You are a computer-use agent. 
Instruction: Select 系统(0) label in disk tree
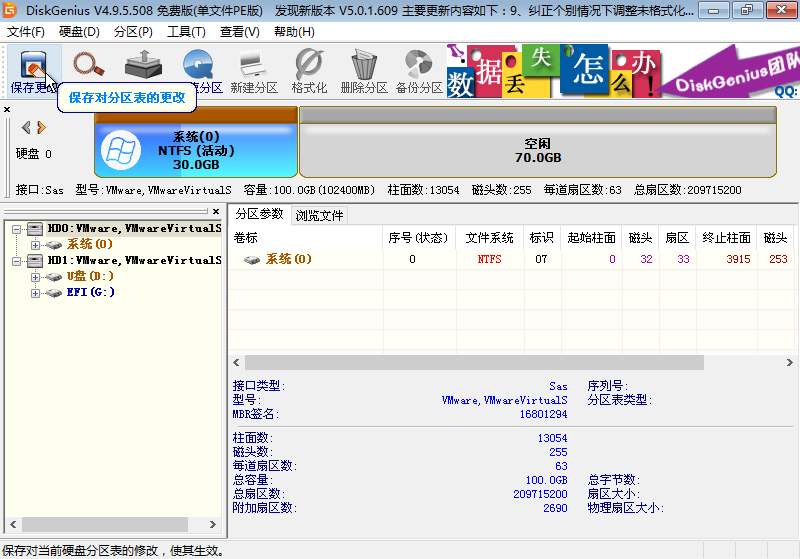(x=89, y=244)
